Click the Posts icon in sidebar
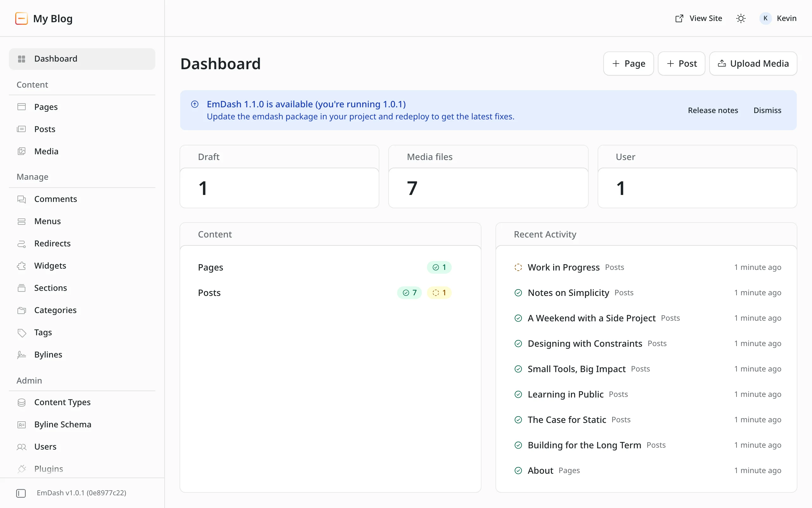The image size is (812, 508). (22, 129)
